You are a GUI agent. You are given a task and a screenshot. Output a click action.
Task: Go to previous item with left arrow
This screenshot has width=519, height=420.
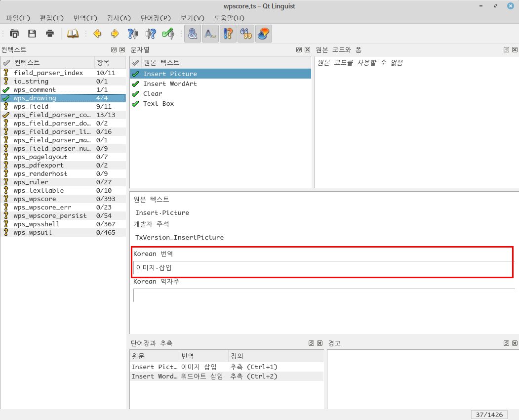click(x=97, y=34)
